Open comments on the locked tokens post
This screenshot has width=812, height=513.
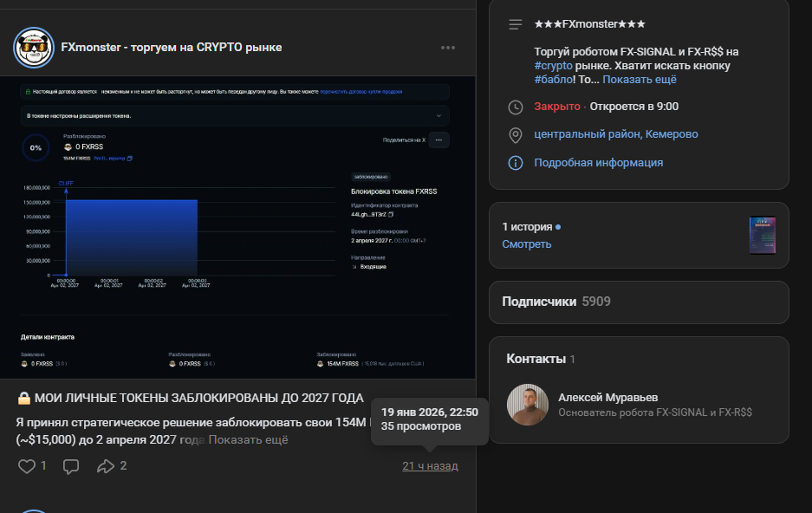(x=71, y=466)
